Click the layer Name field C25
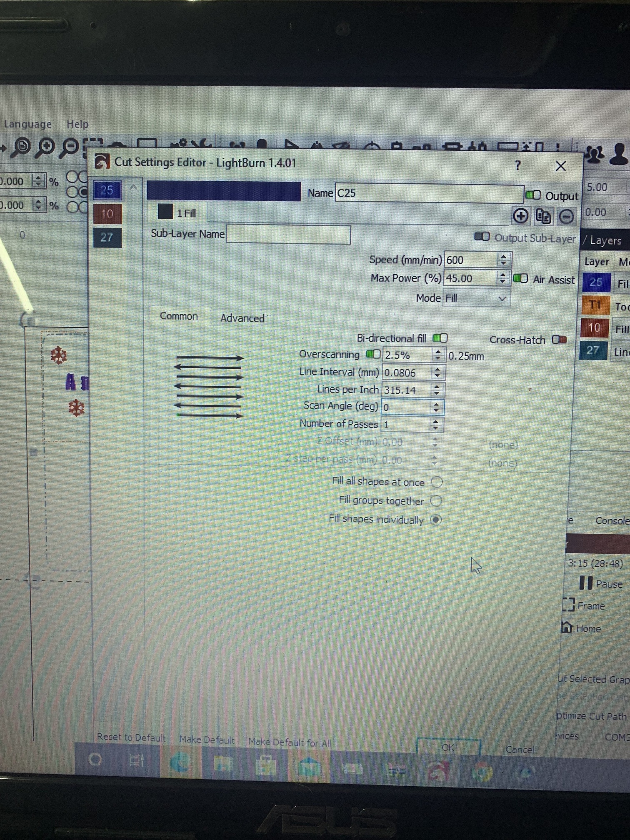The width and height of the screenshot is (630, 840). pyautogui.click(x=429, y=193)
